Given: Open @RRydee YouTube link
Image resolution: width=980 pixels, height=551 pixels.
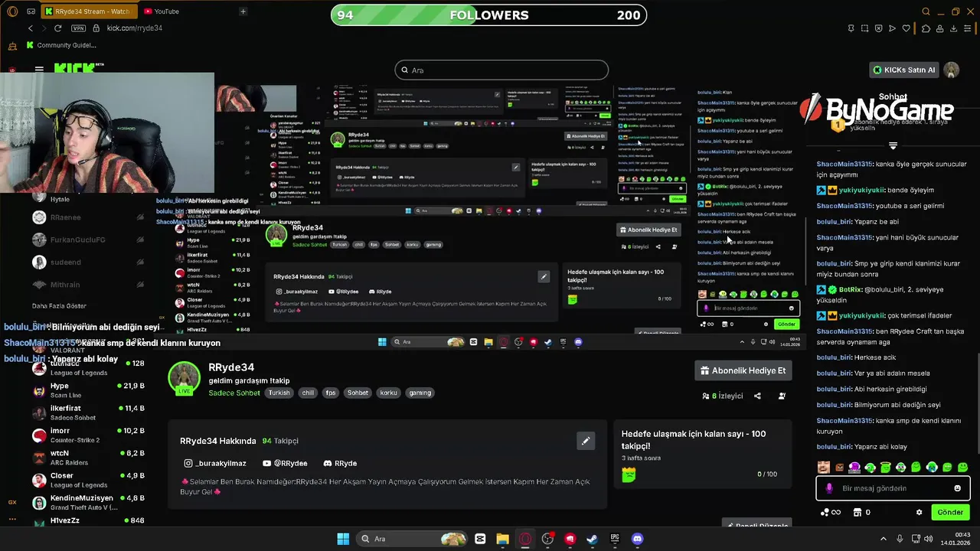Looking at the screenshot, I should click(x=284, y=463).
